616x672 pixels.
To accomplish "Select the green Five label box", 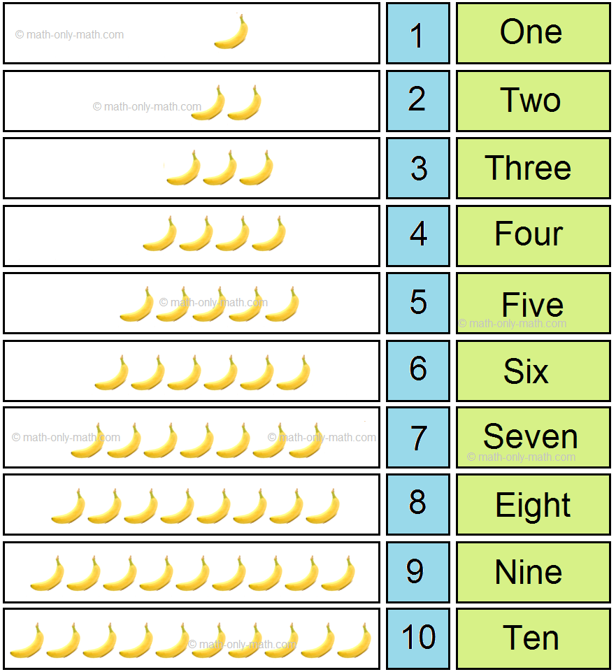I will 533,303.
